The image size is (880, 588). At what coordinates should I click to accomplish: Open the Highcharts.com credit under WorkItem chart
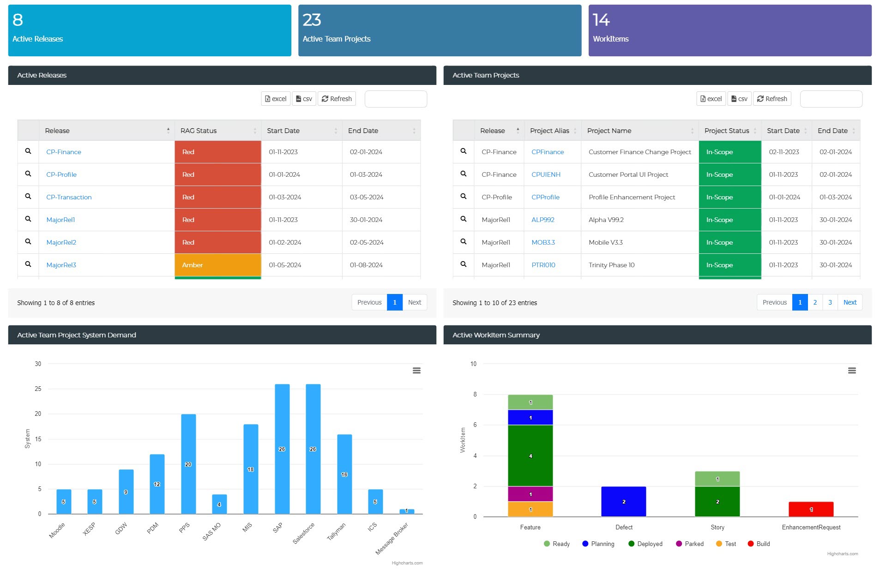(842, 554)
